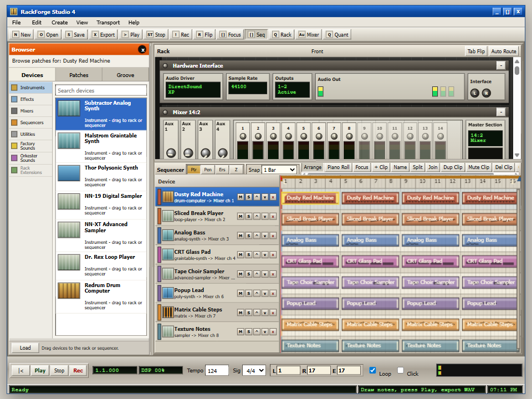
Task: Select the Mixers category in the browser
Action: click(x=30, y=111)
